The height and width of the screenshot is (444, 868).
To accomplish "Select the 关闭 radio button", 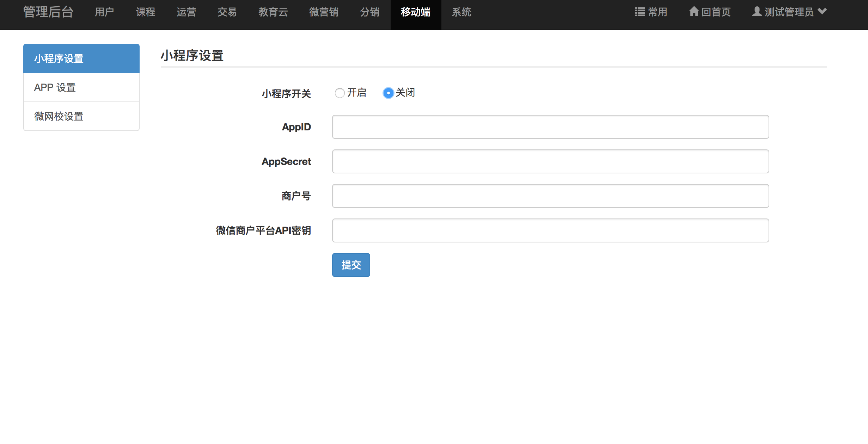I will click(388, 93).
